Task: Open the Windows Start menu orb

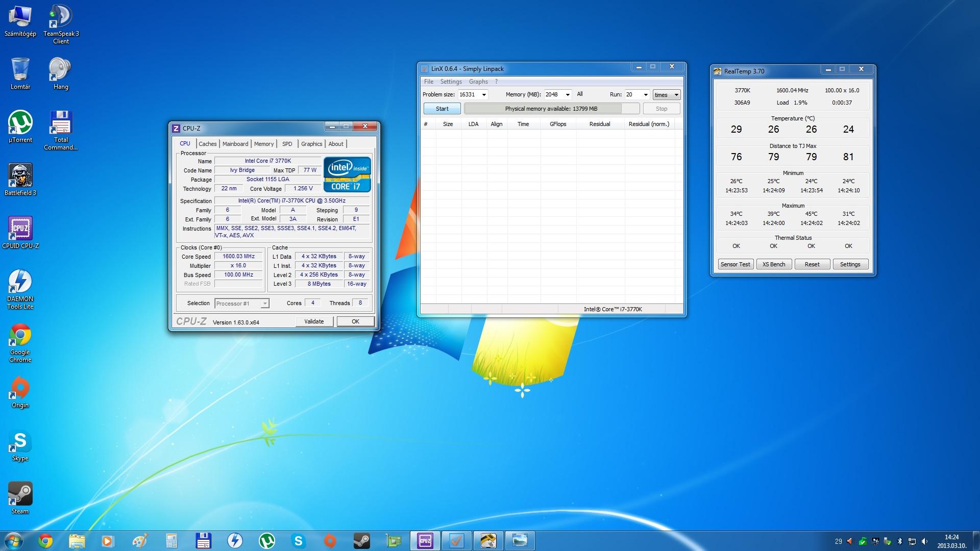Action: tap(14, 541)
